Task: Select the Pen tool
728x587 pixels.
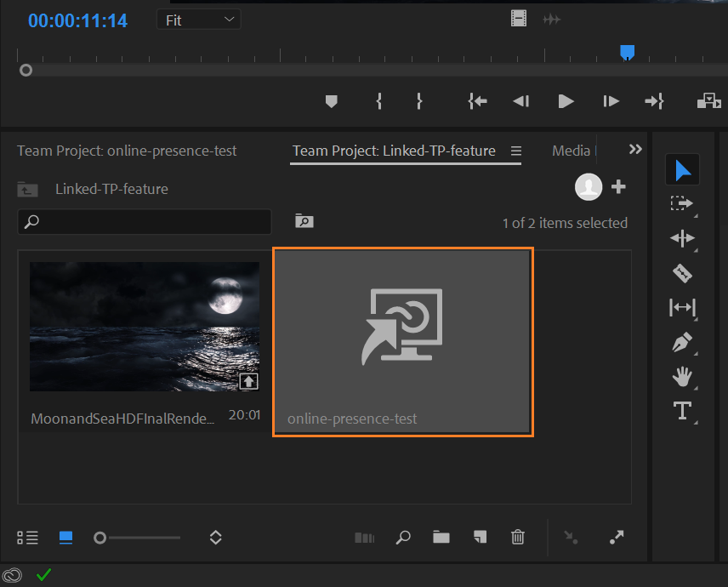Action: click(x=682, y=342)
